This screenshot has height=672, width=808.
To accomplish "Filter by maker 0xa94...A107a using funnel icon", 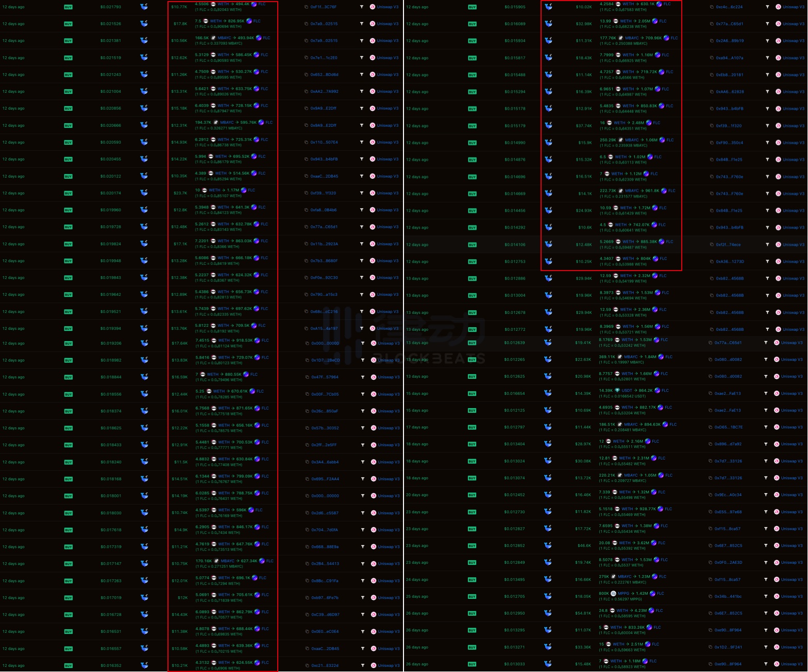I will (767, 58).
